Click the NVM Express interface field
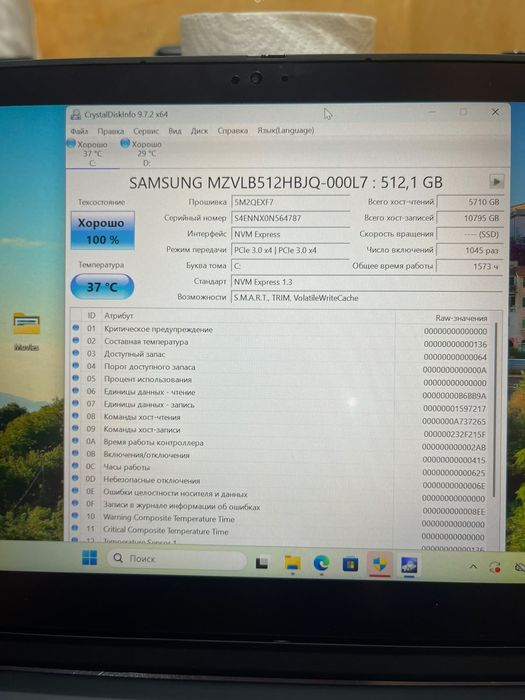 (x=291, y=234)
